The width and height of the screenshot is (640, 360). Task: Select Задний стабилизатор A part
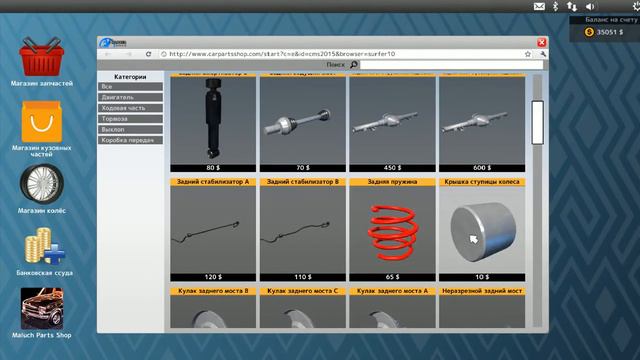[x=213, y=229]
